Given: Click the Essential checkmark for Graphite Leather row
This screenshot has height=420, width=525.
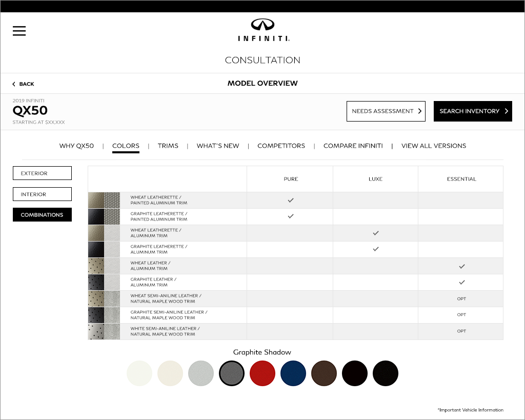Looking at the screenshot, I should pyautogui.click(x=462, y=283).
